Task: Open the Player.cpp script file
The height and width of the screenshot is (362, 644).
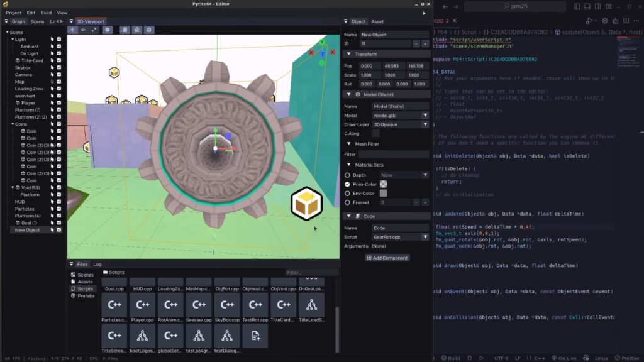Action: click(142, 308)
